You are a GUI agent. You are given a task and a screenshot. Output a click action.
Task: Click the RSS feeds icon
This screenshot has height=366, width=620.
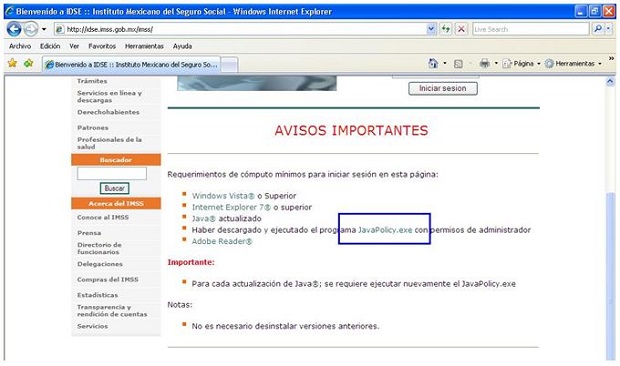(458, 64)
